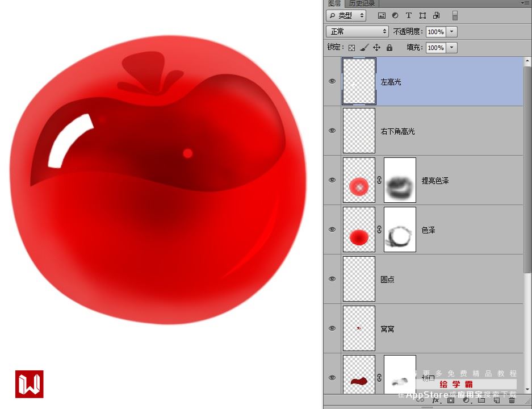Filter layers by type (T) icon
The height and width of the screenshot is (409, 532).
click(x=408, y=15)
